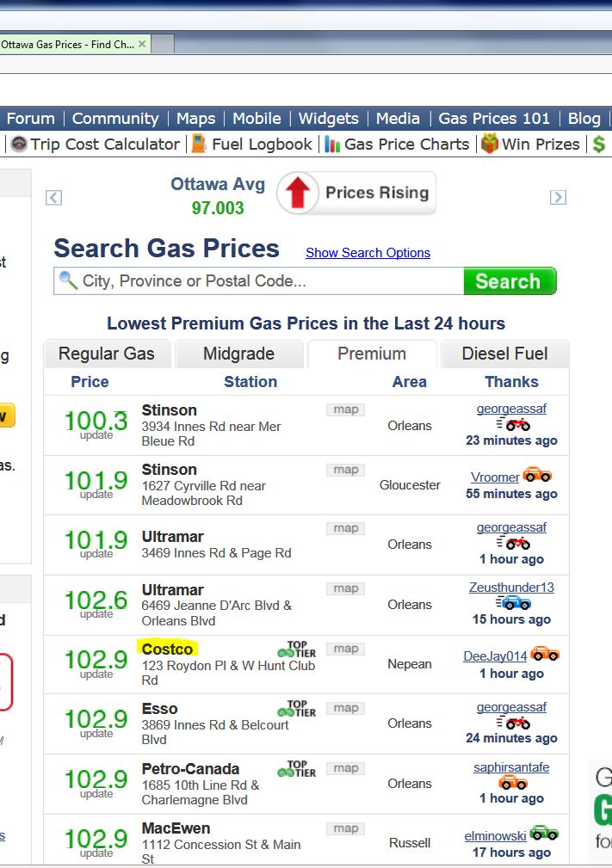Image resolution: width=612 pixels, height=868 pixels.
Task: Go to the next city average arrow
Action: (558, 198)
